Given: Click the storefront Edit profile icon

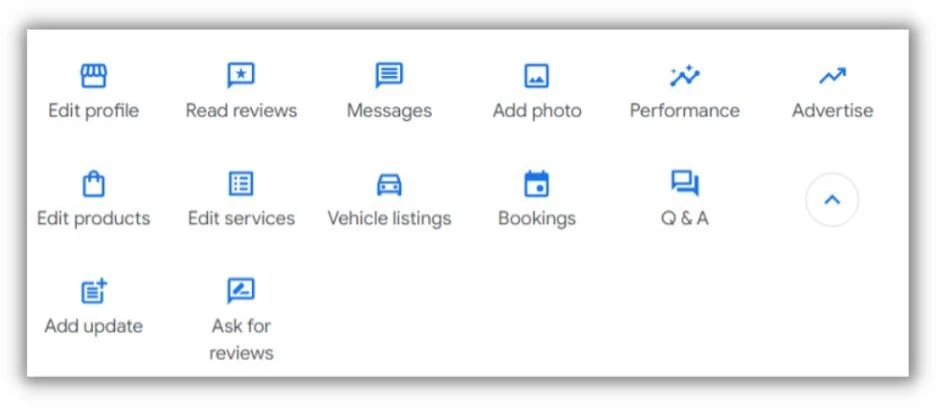Looking at the screenshot, I should [94, 76].
